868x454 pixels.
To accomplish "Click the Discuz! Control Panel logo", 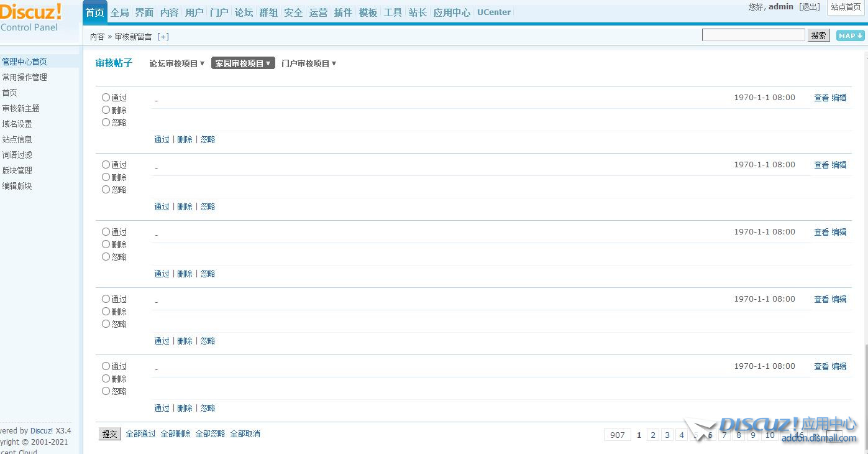I will 31,17.
